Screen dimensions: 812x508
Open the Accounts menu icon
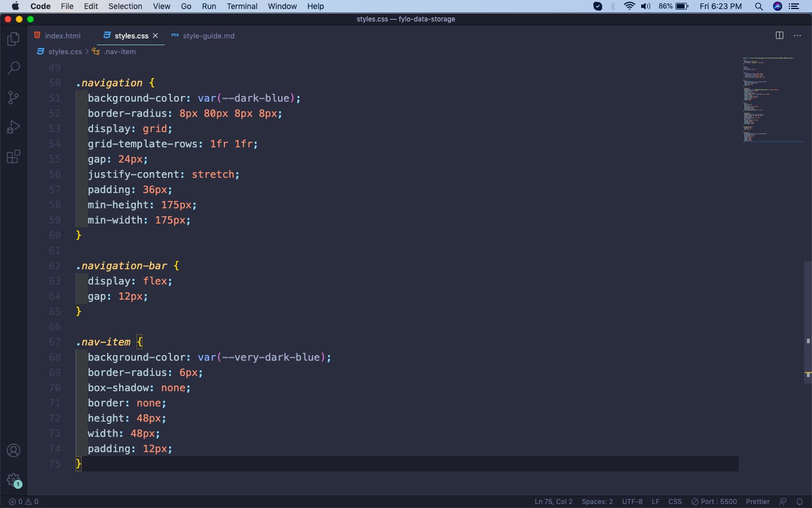14,450
